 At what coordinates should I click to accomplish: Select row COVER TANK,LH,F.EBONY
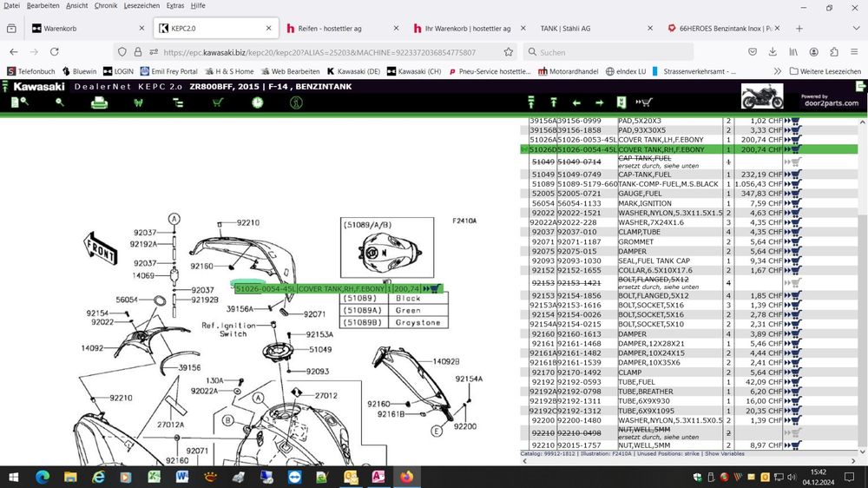point(689,140)
